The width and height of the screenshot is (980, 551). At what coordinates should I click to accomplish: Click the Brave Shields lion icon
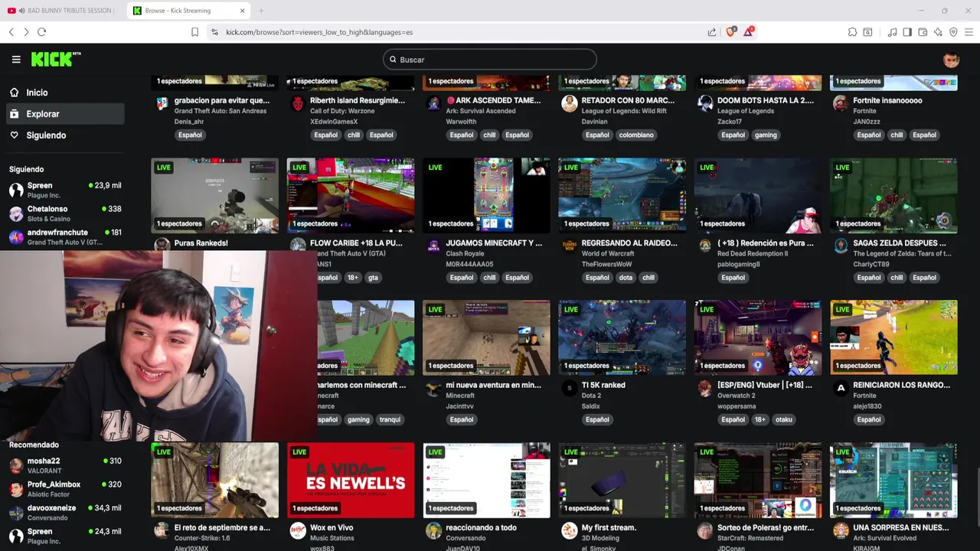click(731, 32)
